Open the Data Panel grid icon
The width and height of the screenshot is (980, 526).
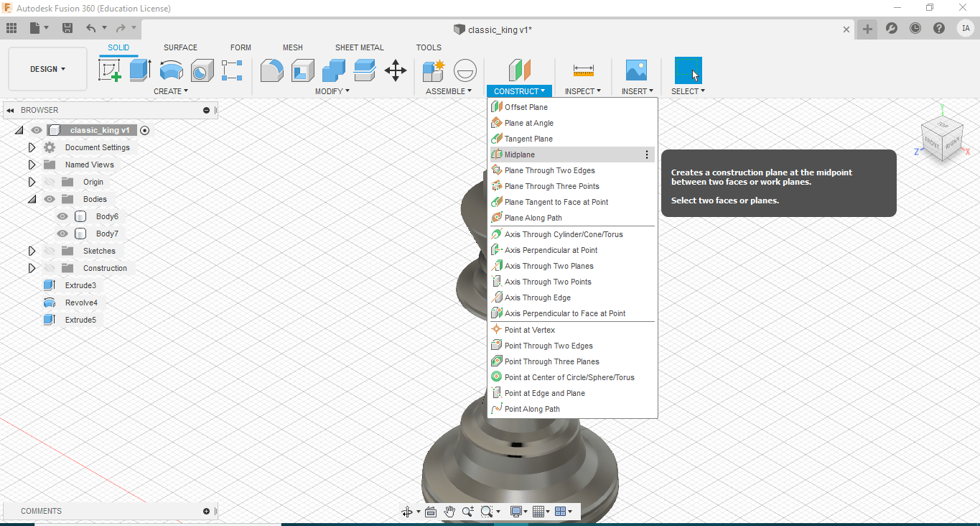click(11, 28)
